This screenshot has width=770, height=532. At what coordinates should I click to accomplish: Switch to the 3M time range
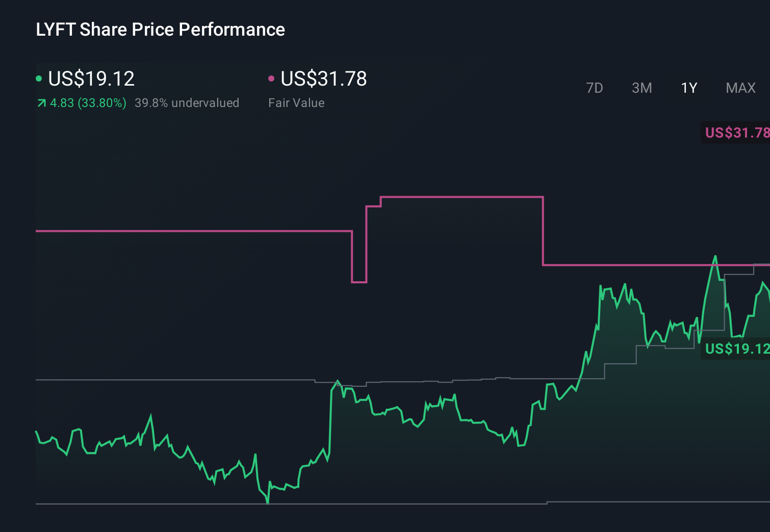tap(641, 88)
